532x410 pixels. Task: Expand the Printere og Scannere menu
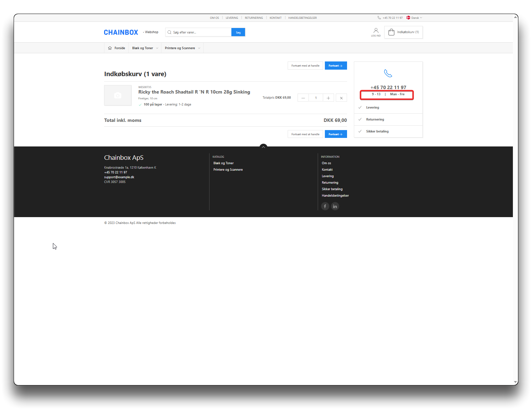tap(182, 48)
